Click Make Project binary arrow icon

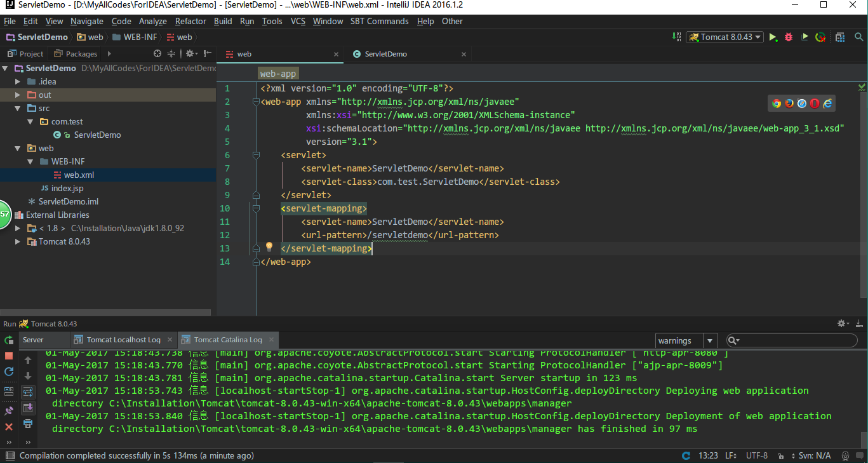(675, 37)
